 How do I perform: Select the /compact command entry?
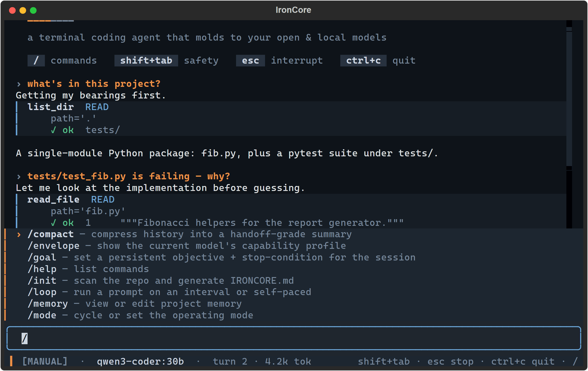pos(294,234)
